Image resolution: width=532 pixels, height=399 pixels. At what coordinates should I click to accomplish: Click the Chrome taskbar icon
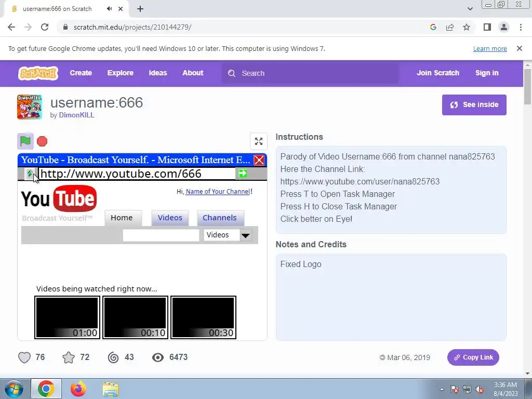click(x=46, y=389)
